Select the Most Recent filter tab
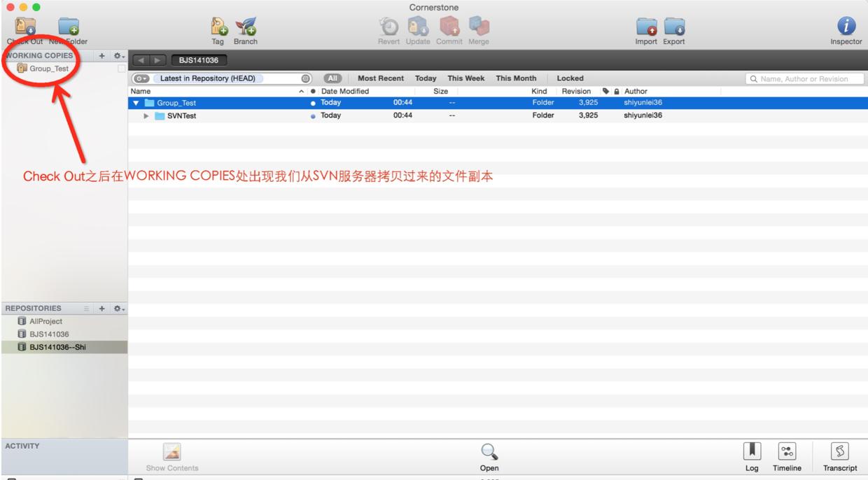This screenshot has width=868, height=480. pyautogui.click(x=381, y=78)
